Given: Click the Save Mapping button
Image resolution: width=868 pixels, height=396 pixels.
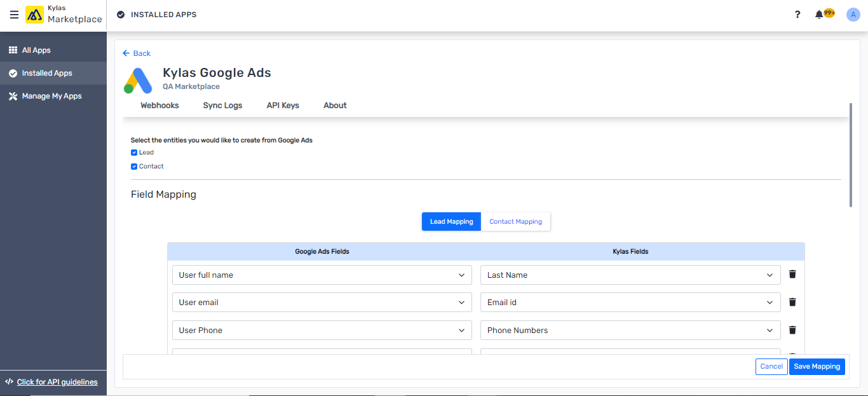Looking at the screenshot, I should pos(817,366).
